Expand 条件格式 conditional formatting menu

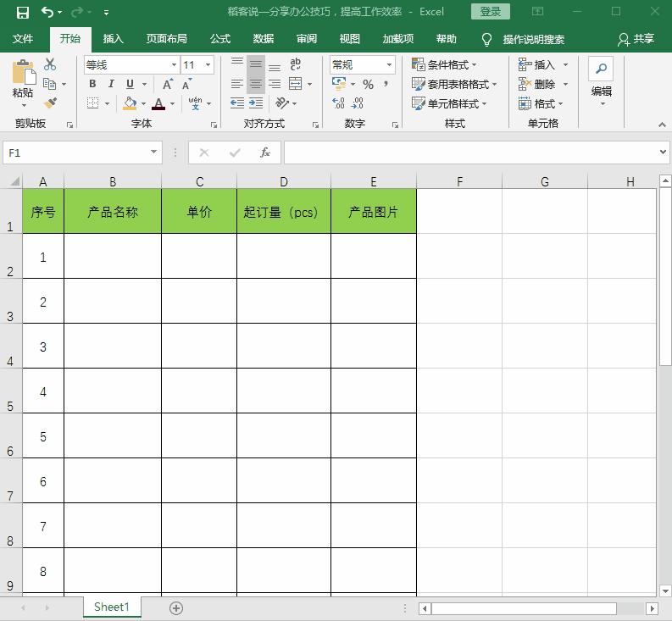[444, 64]
